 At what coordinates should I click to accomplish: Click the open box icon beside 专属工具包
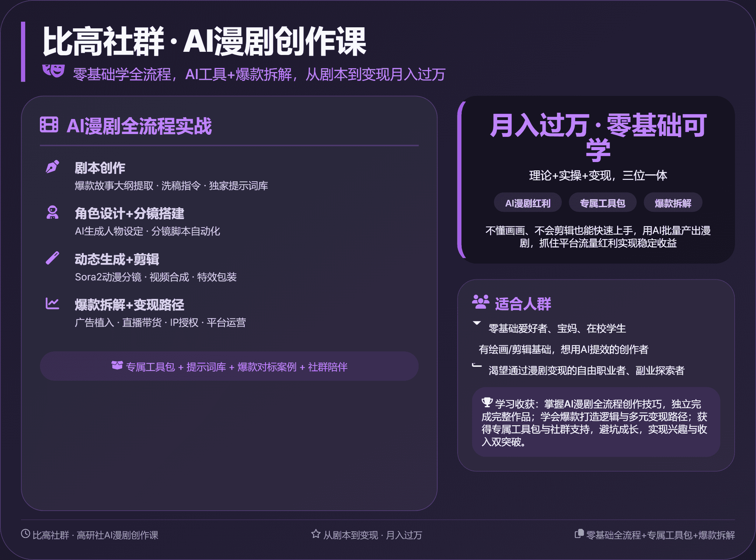tap(117, 365)
